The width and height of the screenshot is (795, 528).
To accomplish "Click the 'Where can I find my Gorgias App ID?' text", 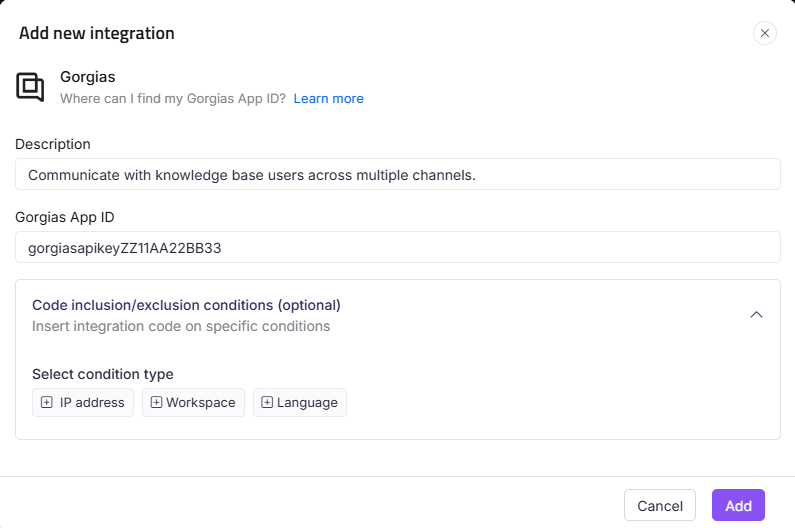I will click(x=173, y=98).
